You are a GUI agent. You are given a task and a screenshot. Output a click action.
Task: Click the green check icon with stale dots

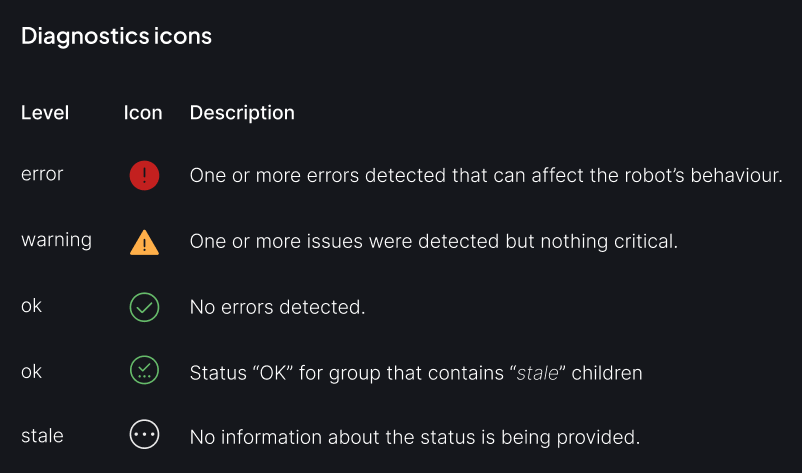click(x=145, y=371)
